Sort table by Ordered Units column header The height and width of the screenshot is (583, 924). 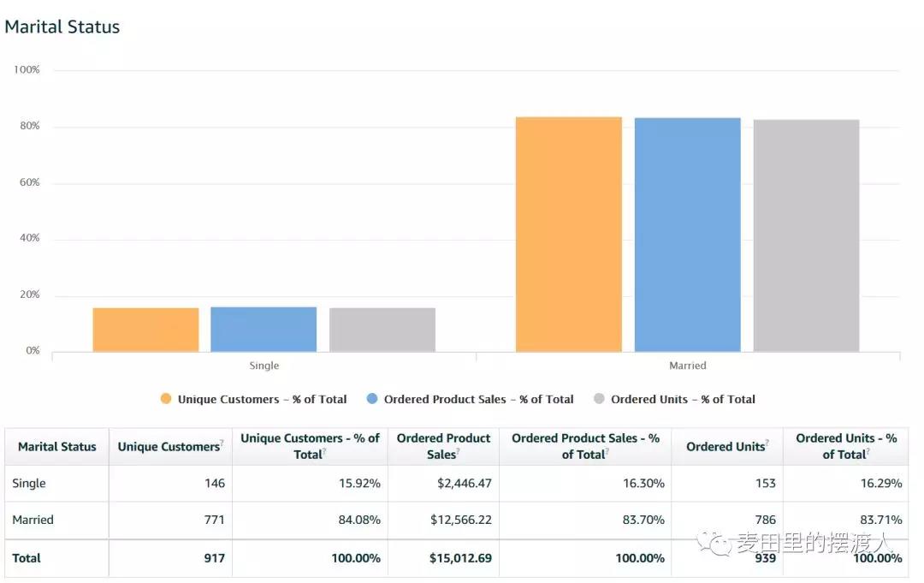(x=725, y=446)
